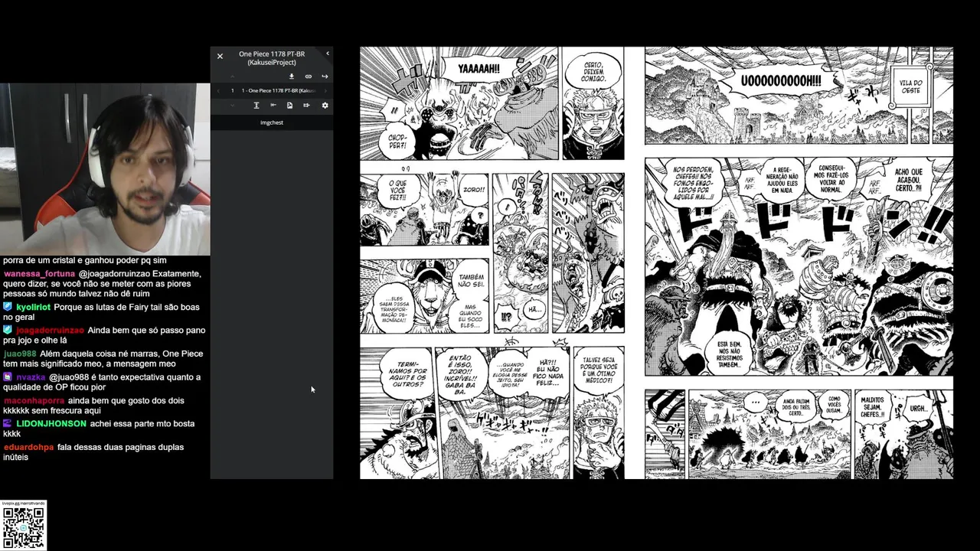Expand the options with the down chevron

(x=233, y=106)
